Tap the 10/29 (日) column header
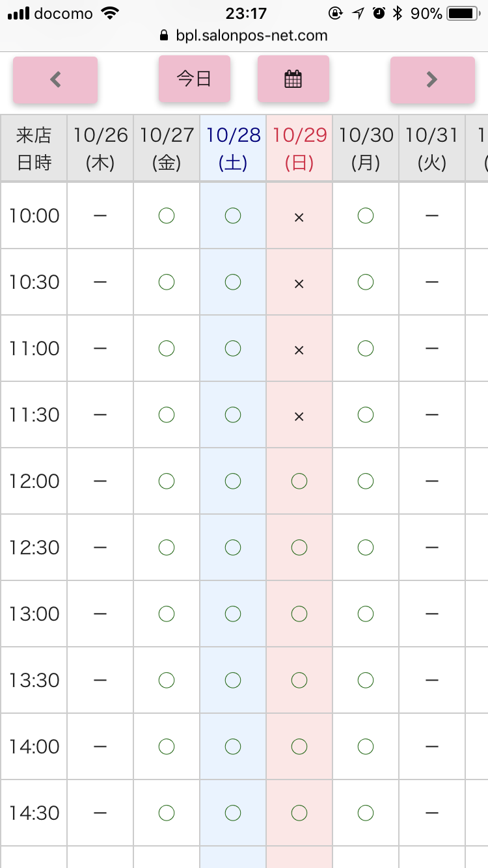The width and height of the screenshot is (488, 868). [299, 148]
